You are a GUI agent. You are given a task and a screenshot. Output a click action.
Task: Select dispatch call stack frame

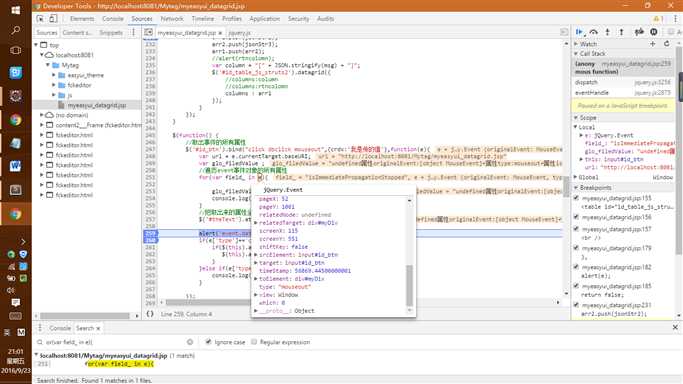[x=623, y=82]
